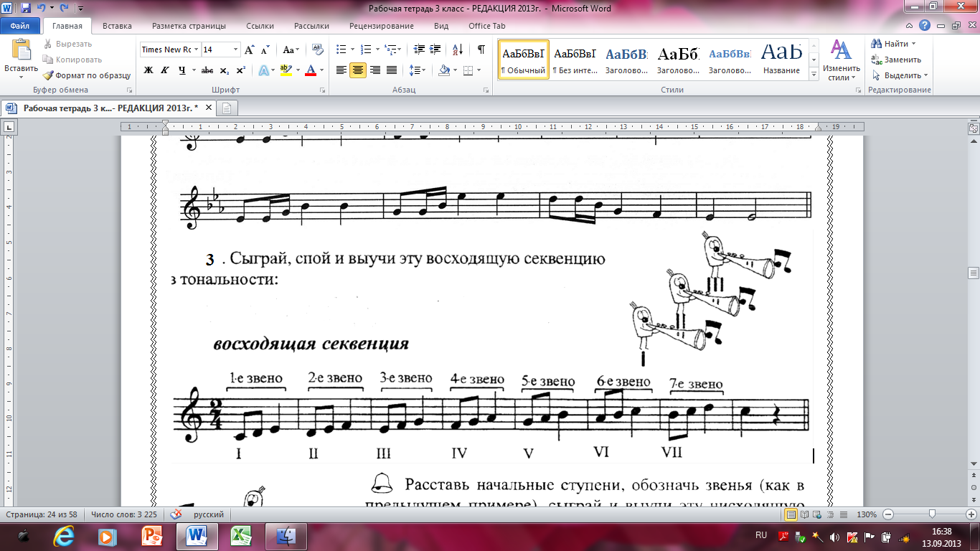Viewport: 980px width, 551px height.
Task: Open the Рецензирование ribbon tab
Action: tap(381, 26)
